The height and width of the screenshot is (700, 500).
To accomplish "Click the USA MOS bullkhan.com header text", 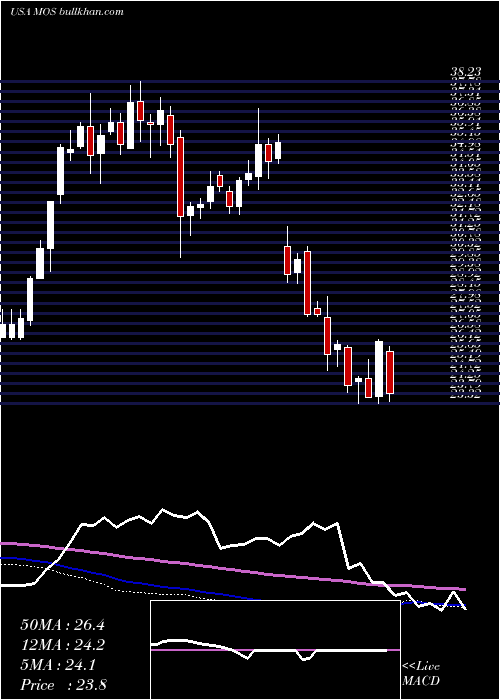I will click(67, 12).
